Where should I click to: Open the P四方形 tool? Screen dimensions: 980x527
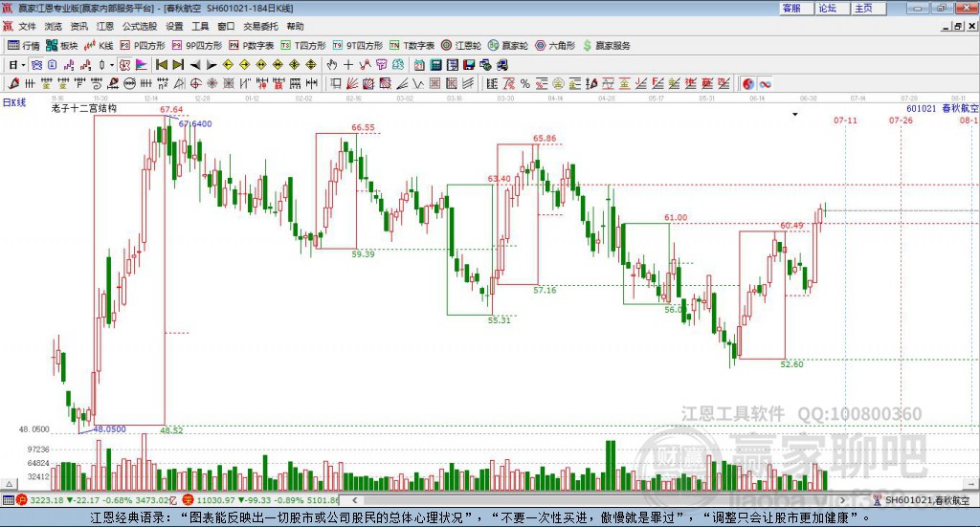pyautogui.click(x=143, y=46)
